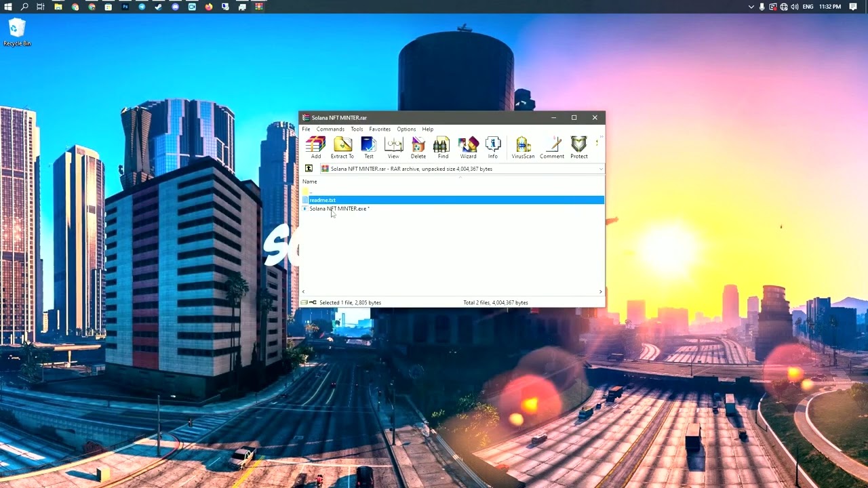Click the View toolbar icon

pos(393,148)
